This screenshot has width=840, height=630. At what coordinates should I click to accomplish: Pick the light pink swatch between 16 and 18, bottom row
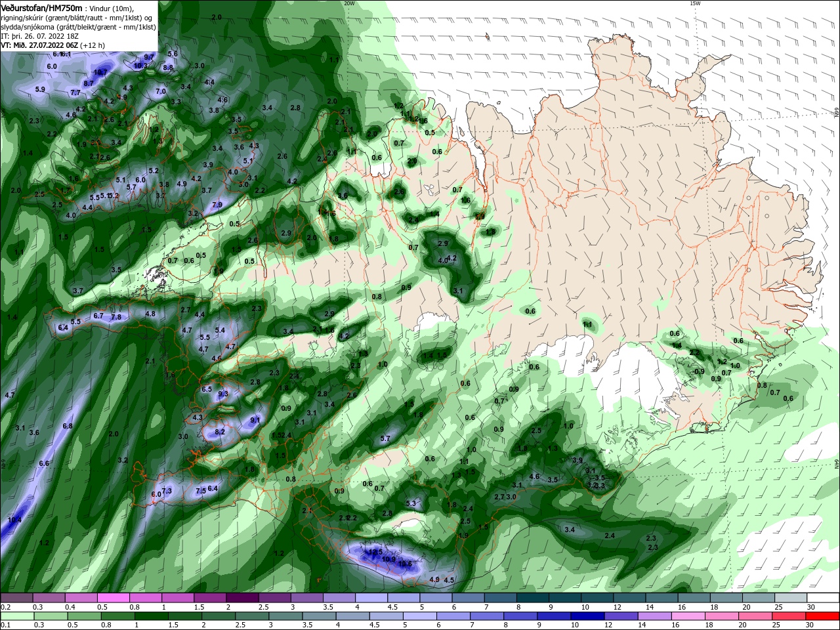click(688, 616)
